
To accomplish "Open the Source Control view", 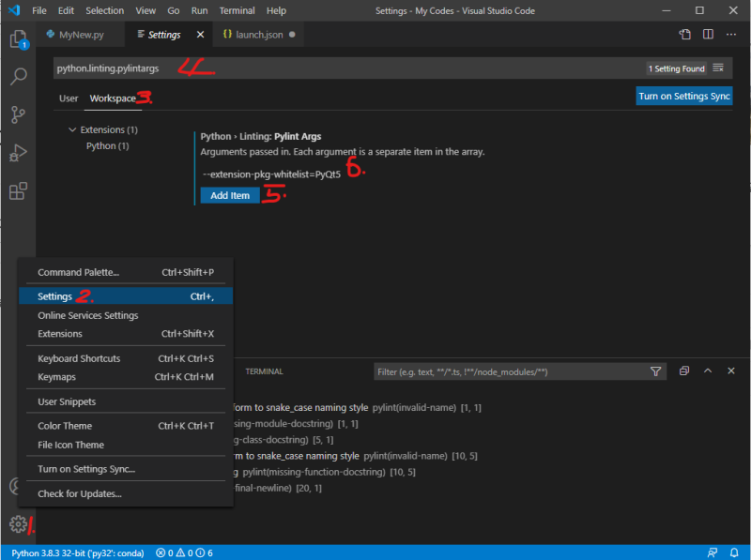I will [x=18, y=114].
